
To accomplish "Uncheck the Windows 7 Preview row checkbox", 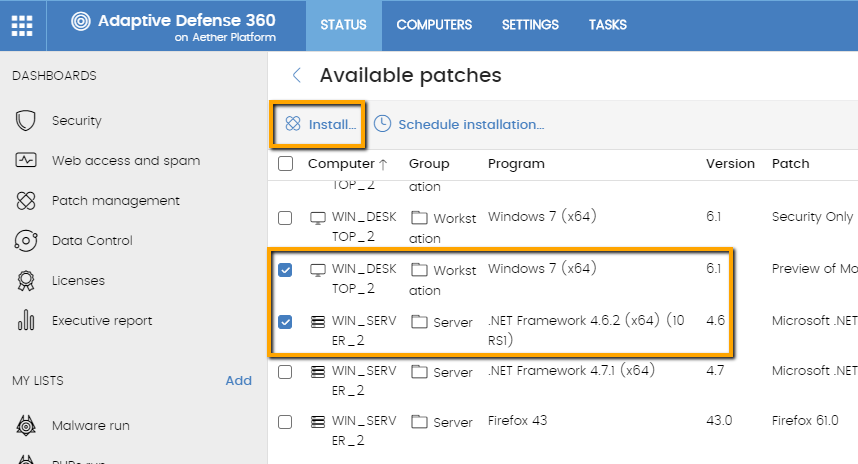I will pyautogui.click(x=285, y=270).
